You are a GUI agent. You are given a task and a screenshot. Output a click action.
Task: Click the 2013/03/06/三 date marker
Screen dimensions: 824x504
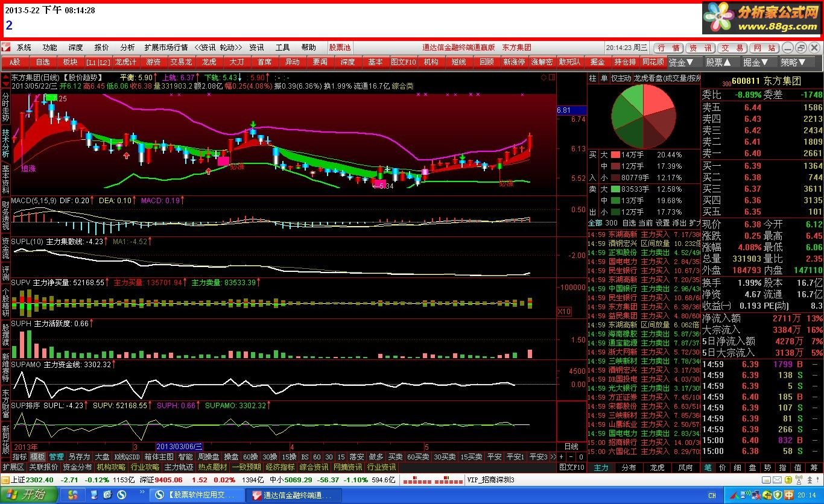179,446
